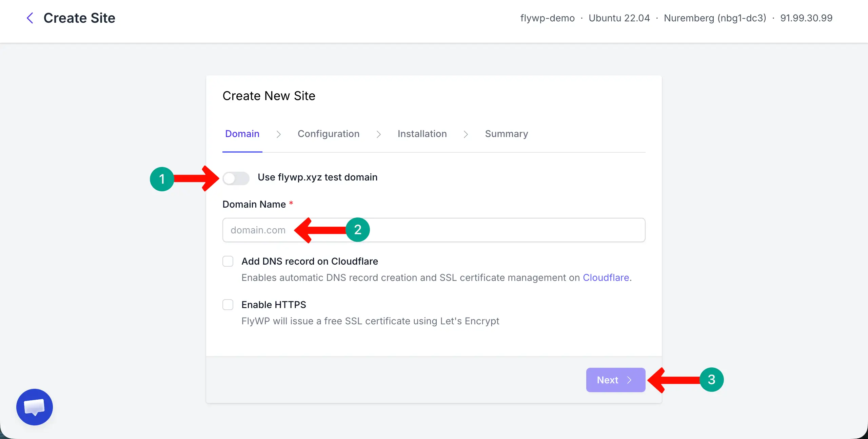Click chevron between Domain and Configuration

279,134
